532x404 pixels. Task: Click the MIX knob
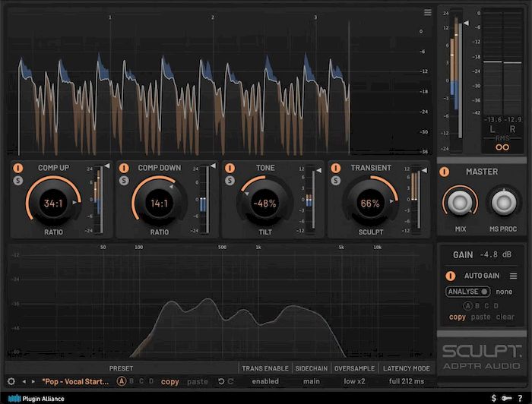(460, 202)
